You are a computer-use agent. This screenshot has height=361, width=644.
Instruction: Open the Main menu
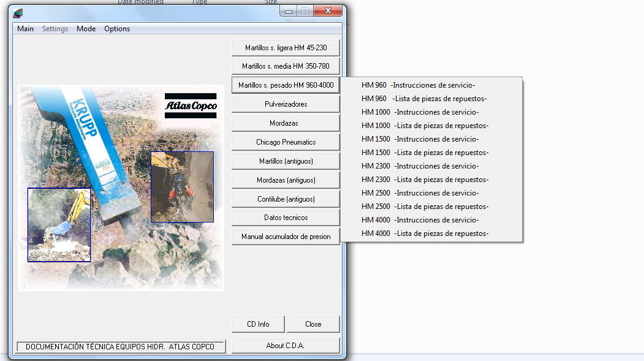(x=26, y=29)
